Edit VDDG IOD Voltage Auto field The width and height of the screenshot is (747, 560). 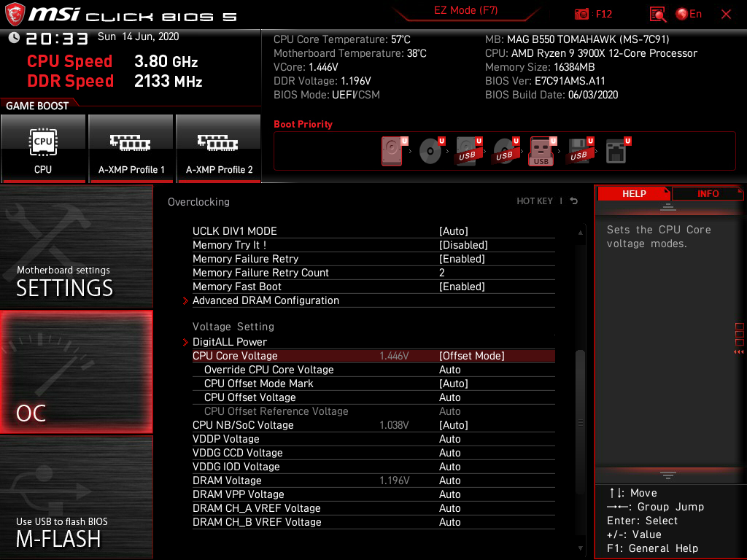449,466
